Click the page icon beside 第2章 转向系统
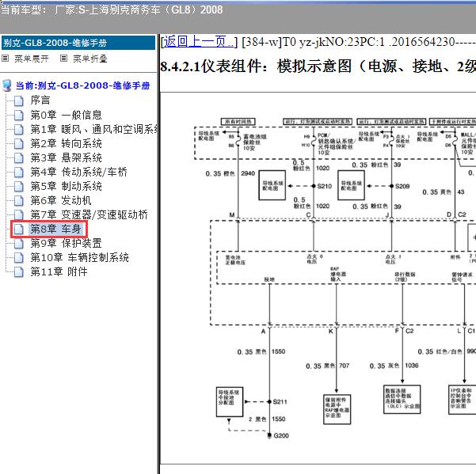The width and height of the screenshot is (476, 474). 19,144
